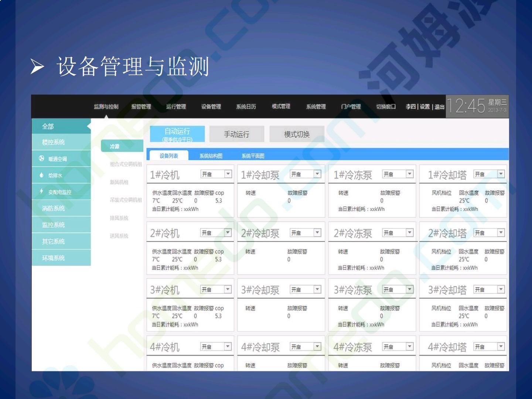Switch to 手动运行 mode
This screenshot has width=532, height=399.
pyautogui.click(x=236, y=134)
